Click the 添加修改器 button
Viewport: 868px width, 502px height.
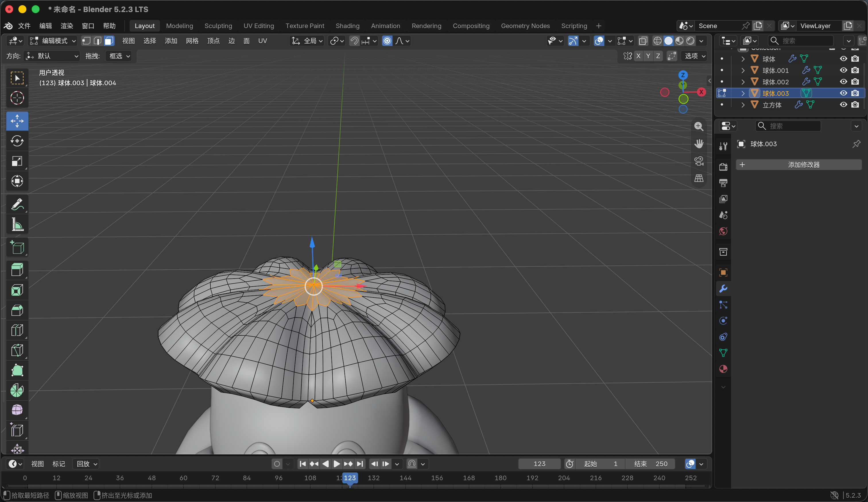click(x=799, y=165)
